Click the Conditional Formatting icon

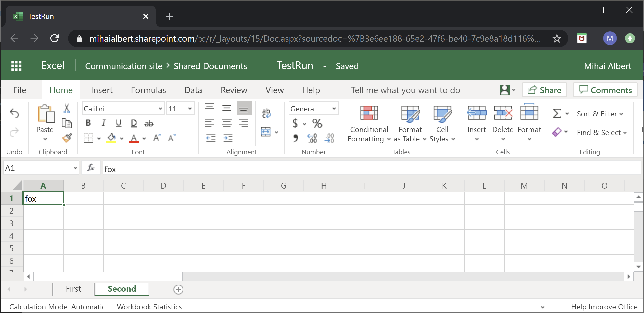point(369,113)
